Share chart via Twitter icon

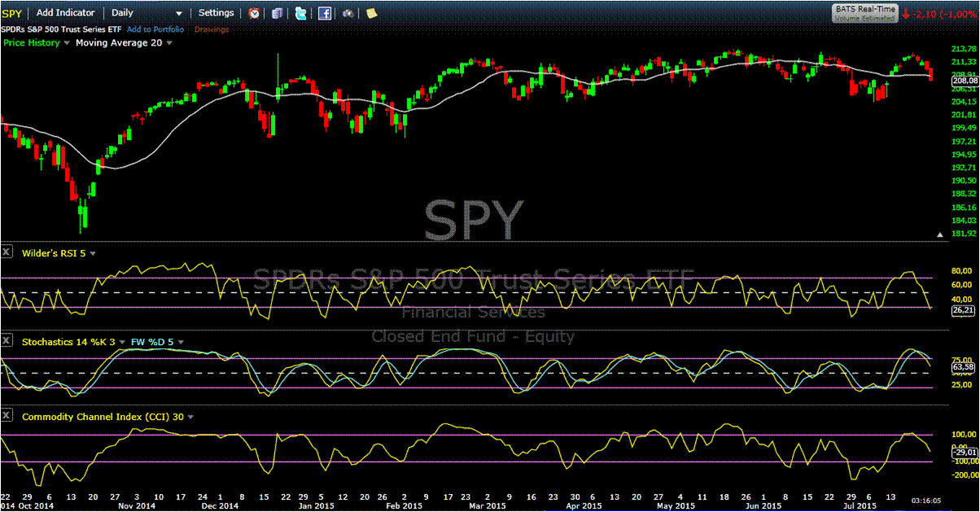click(301, 13)
